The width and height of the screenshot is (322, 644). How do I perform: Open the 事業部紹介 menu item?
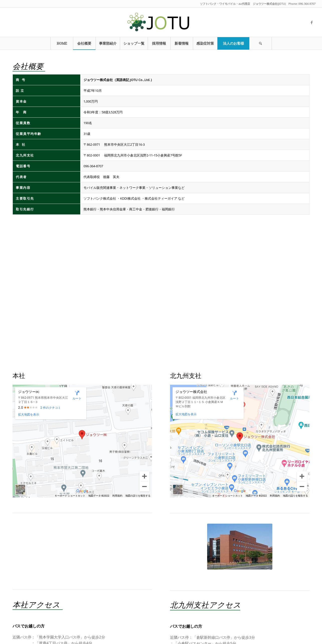pos(108,43)
